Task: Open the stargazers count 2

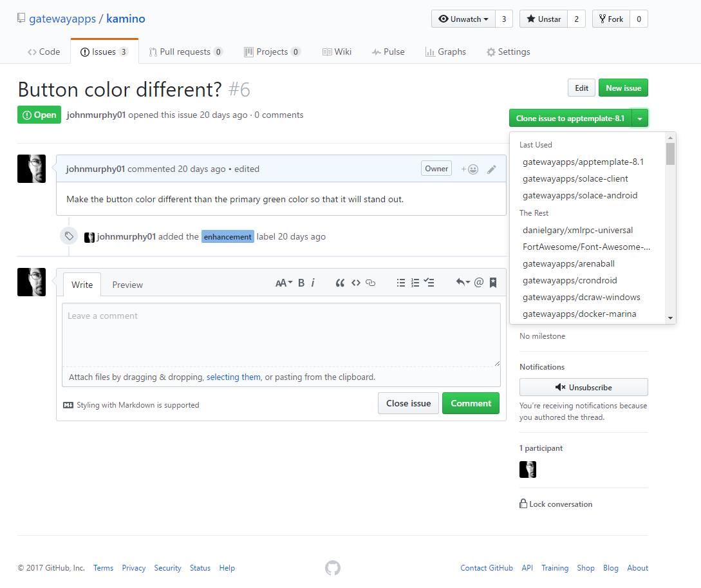Action: tap(576, 19)
